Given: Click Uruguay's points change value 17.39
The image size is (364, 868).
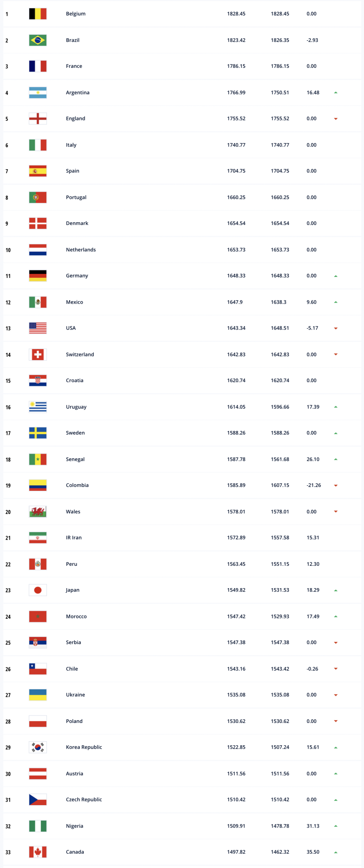Looking at the screenshot, I should coord(313,407).
